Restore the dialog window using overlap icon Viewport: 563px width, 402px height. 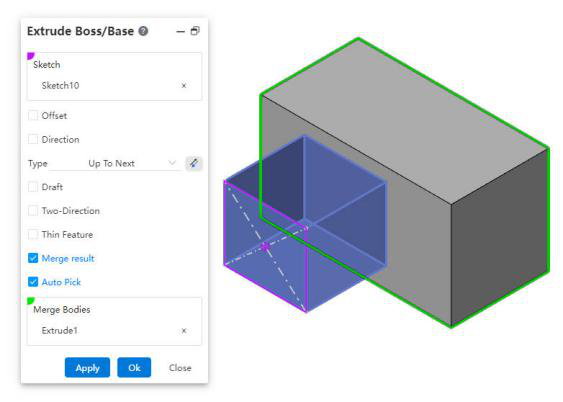(x=195, y=31)
